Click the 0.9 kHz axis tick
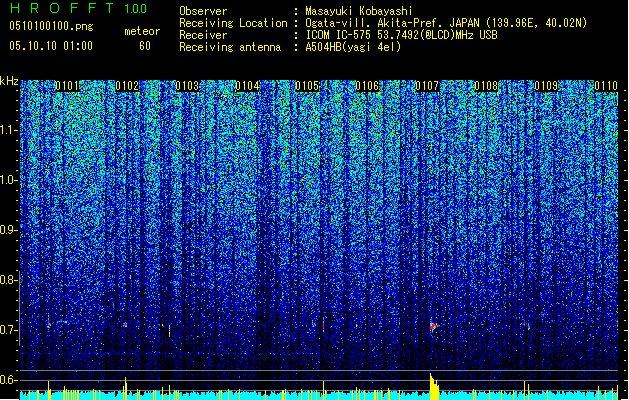 click(9, 230)
